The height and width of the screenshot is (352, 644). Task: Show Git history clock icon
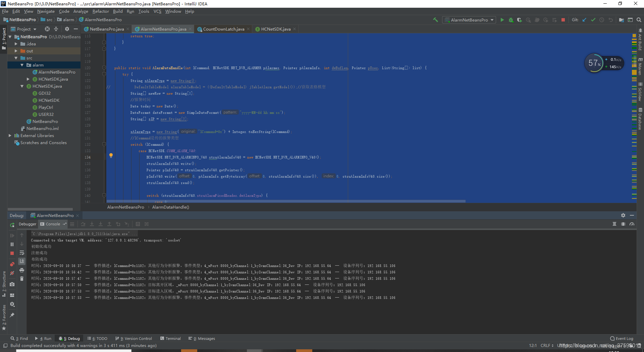(x=602, y=20)
